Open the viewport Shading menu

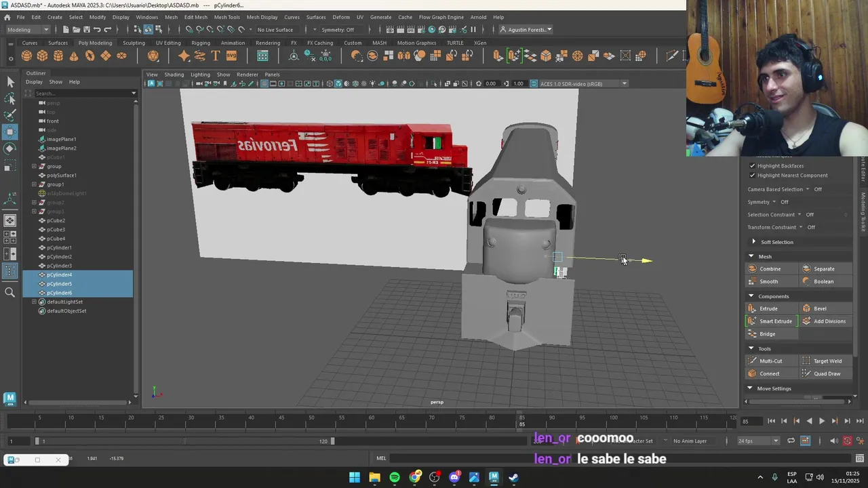click(x=174, y=75)
